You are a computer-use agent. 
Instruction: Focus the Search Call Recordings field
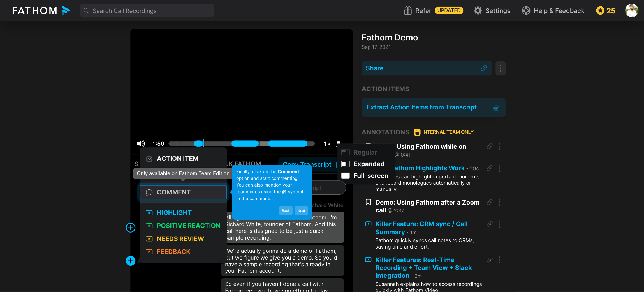(x=147, y=11)
